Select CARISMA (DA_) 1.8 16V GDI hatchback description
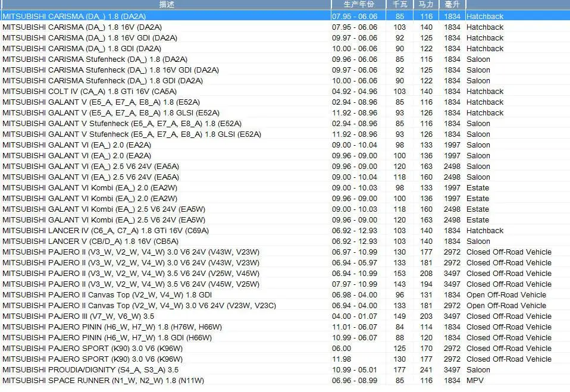The image size is (570, 392). point(90,38)
